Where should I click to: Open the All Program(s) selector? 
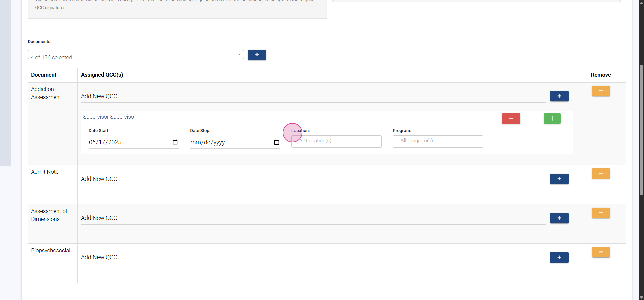[438, 141]
